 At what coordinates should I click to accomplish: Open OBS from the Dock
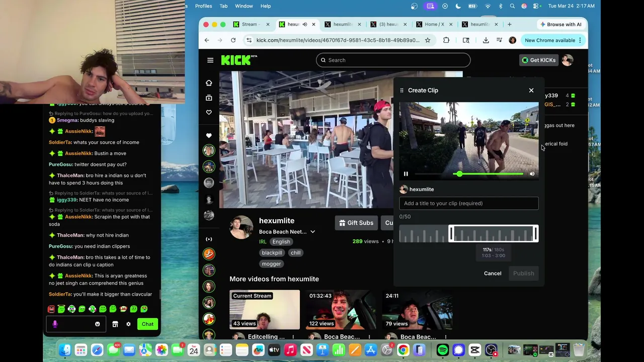click(491, 350)
